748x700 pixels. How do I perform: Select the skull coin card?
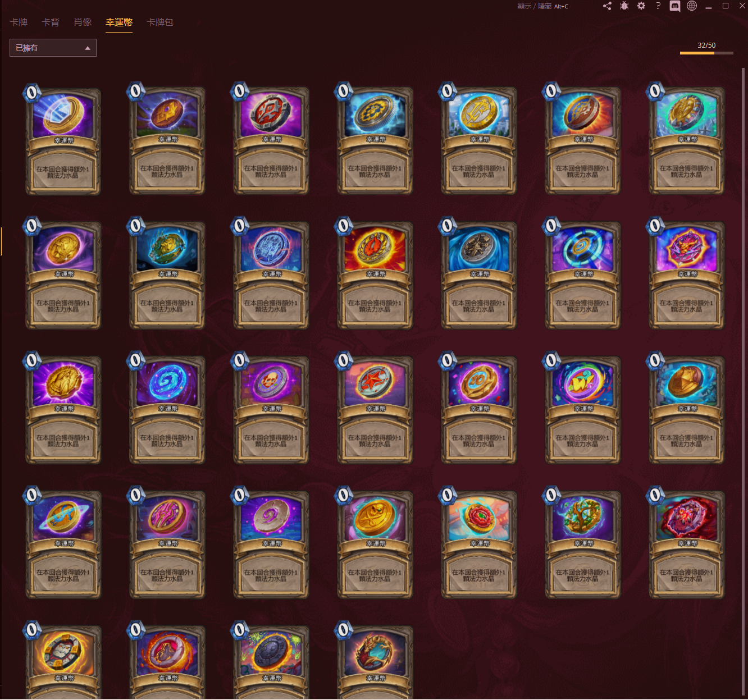[x=271, y=409]
